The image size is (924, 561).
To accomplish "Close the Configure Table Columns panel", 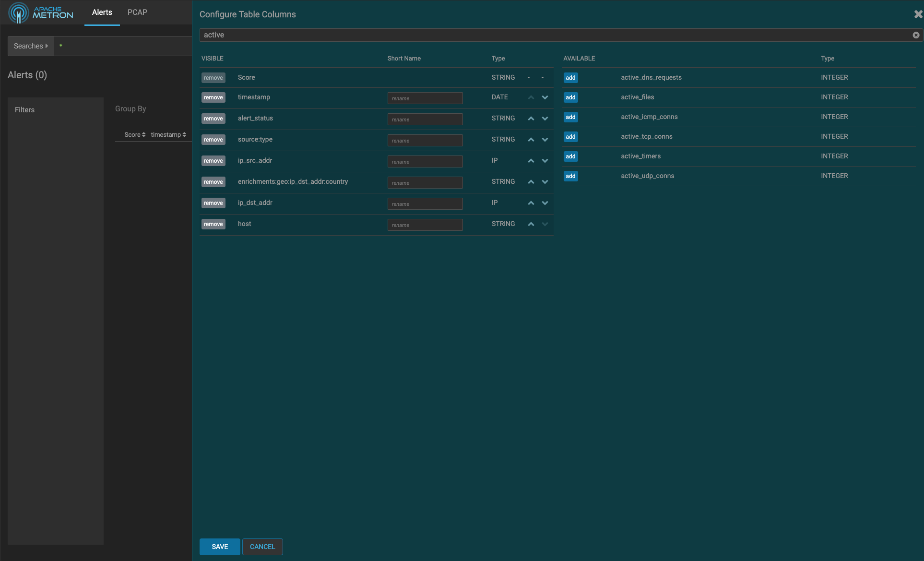I will click(918, 14).
